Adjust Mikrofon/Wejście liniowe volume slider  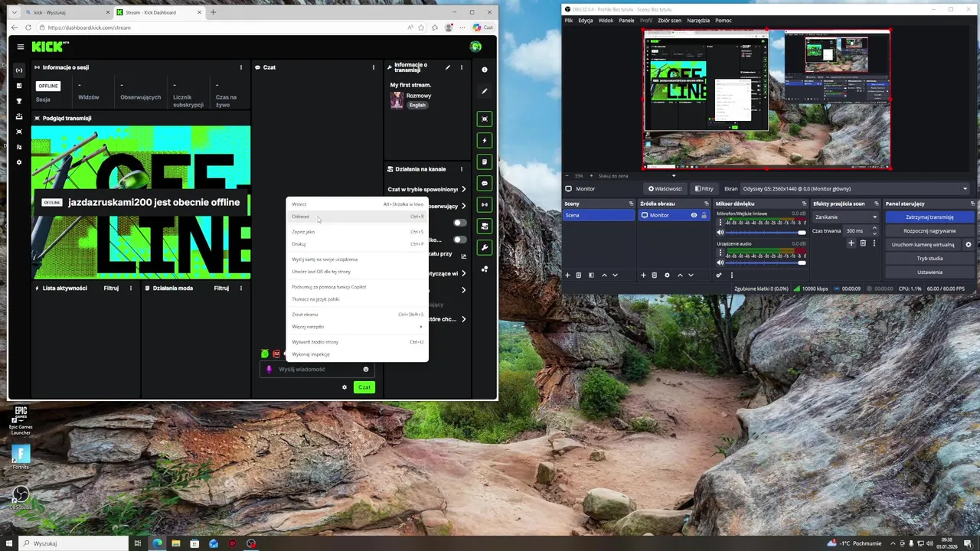(x=766, y=232)
